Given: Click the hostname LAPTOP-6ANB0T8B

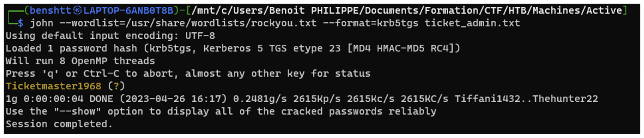Looking at the screenshot, I should tap(128, 11).
